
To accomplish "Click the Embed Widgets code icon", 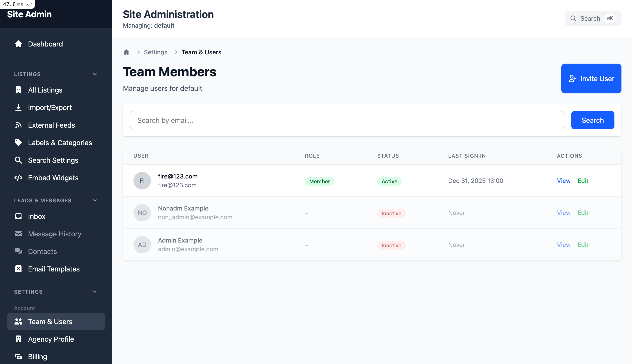I will pyautogui.click(x=18, y=178).
